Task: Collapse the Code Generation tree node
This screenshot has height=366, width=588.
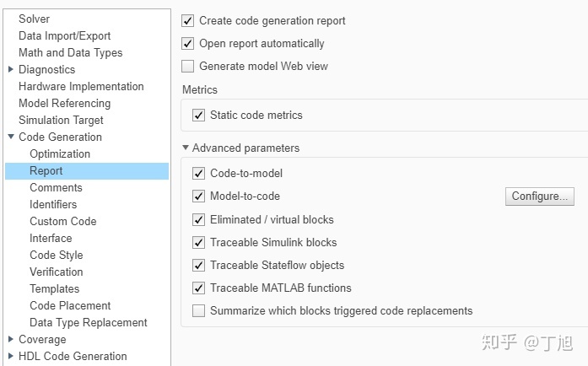Action: tap(10, 137)
